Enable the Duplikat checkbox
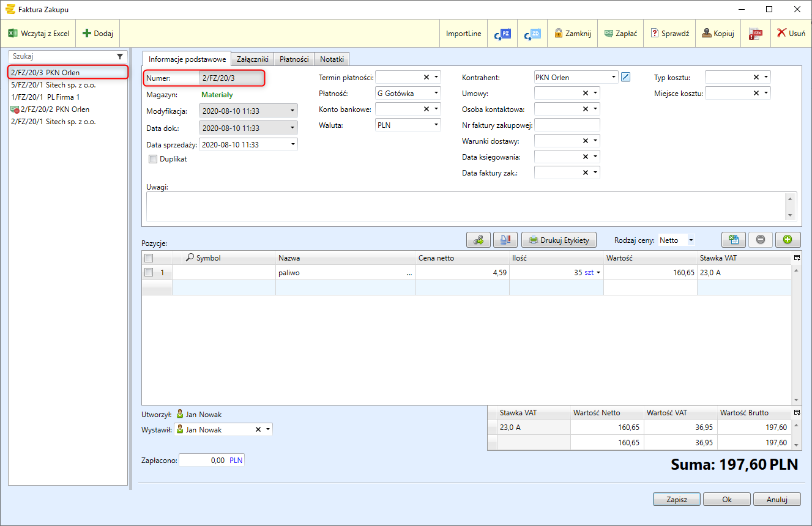This screenshot has width=812, height=526. pyautogui.click(x=153, y=159)
